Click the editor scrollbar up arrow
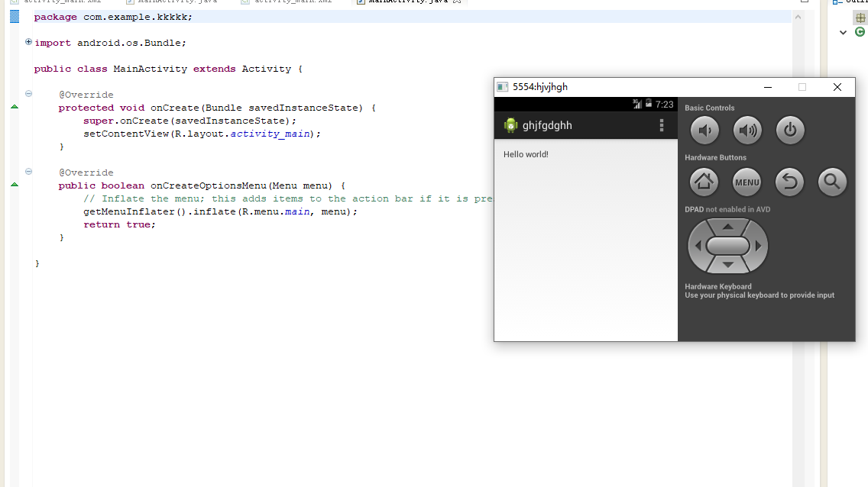The image size is (868, 487). pyautogui.click(x=798, y=17)
